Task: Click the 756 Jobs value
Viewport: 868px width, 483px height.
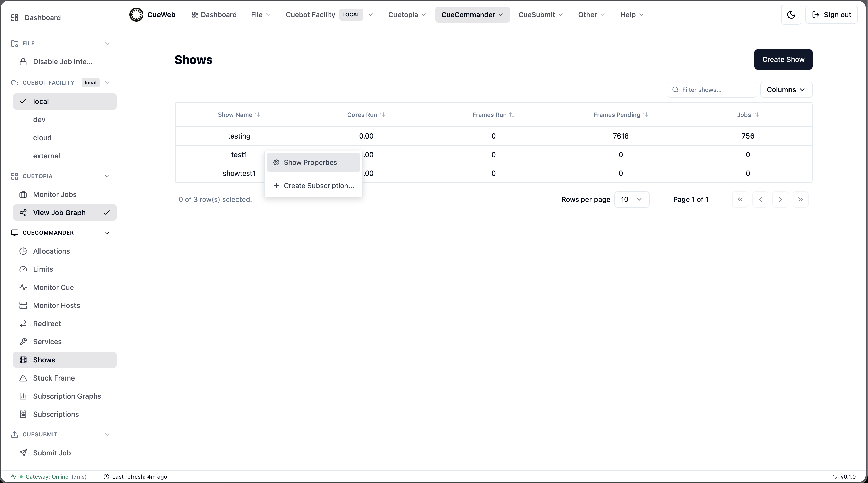Action: pyautogui.click(x=748, y=136)
